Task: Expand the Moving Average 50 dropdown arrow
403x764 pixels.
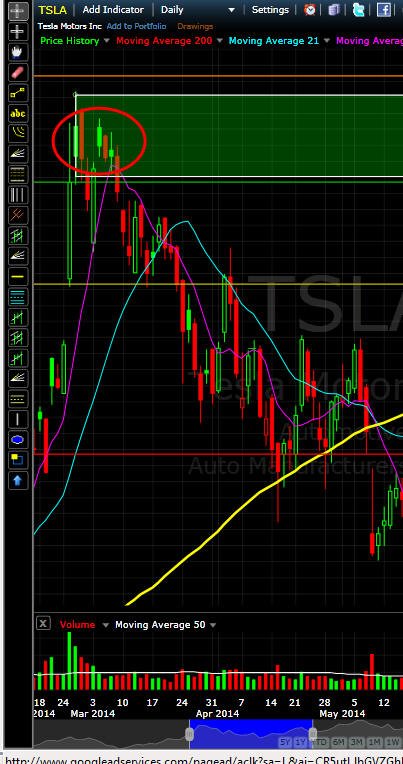Action: point(212,625)
